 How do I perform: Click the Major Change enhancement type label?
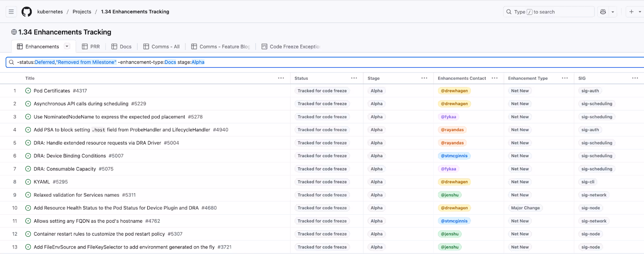pos(525,208)
